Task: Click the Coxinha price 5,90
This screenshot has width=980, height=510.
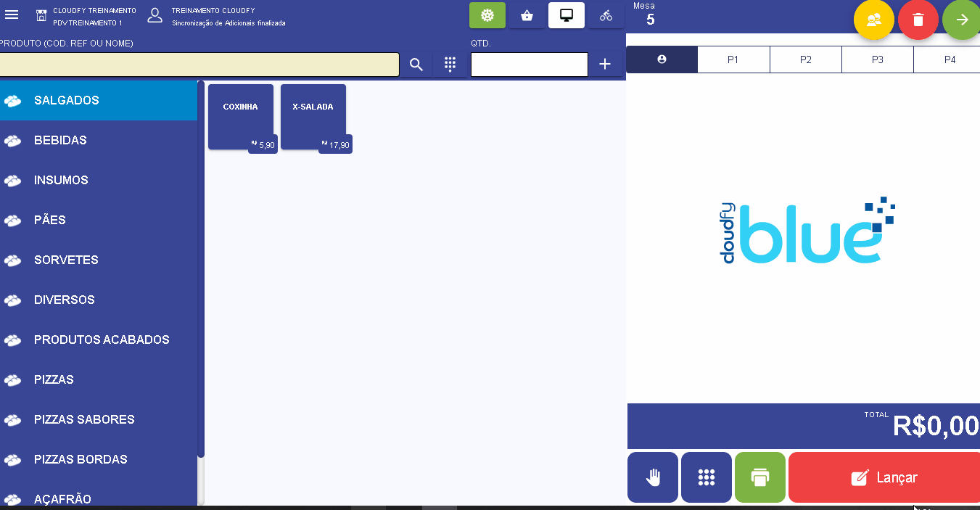Action: click(x=263, y=144)
